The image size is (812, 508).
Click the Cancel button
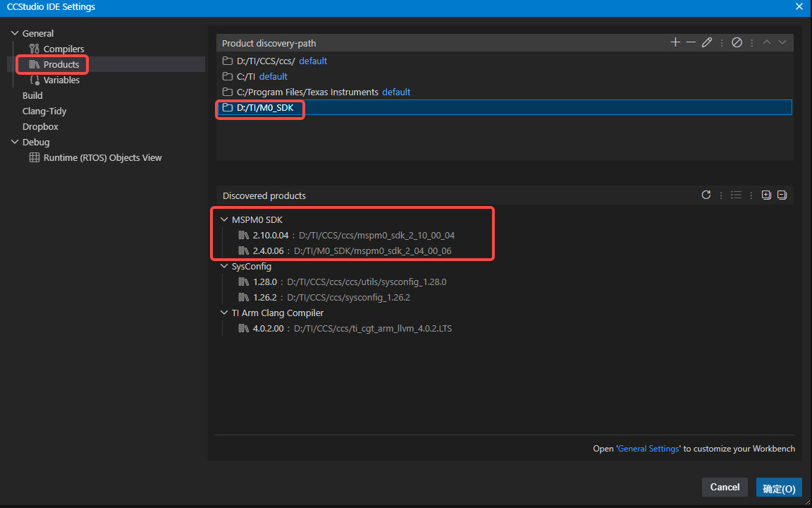[725, 488]
